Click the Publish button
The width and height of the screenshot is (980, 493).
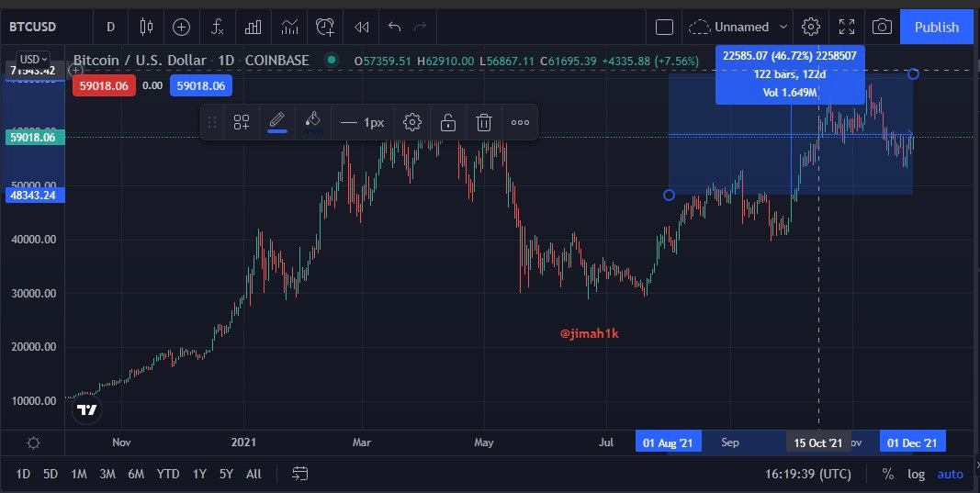tap(936, 27)
